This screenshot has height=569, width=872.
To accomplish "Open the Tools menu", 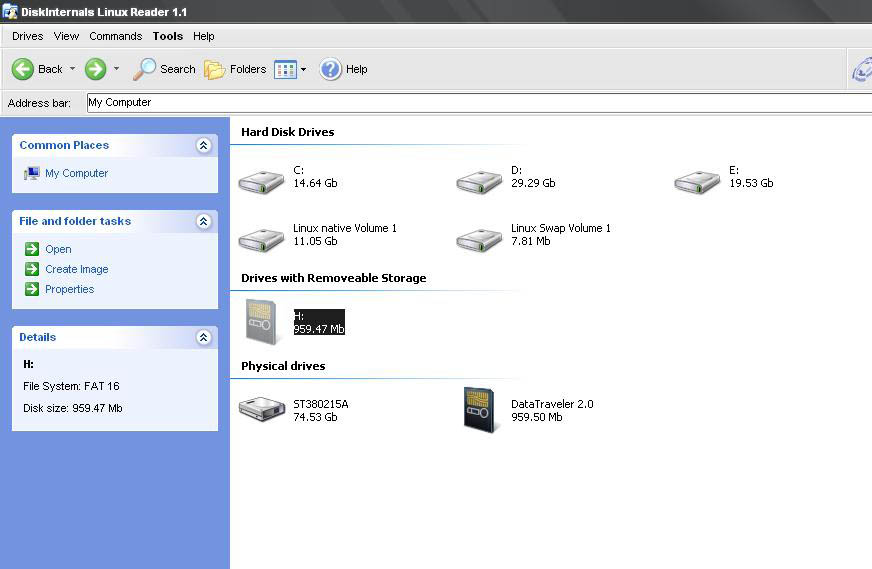I will (168, 36).
